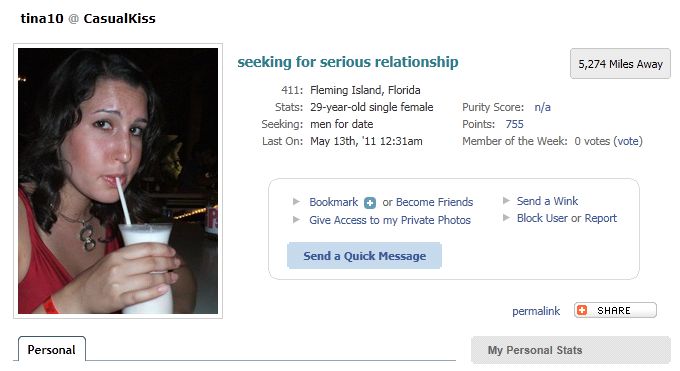Screen dimensions: 680x371
Task: Vote for Member of the Week
Action: click(628, 141)
